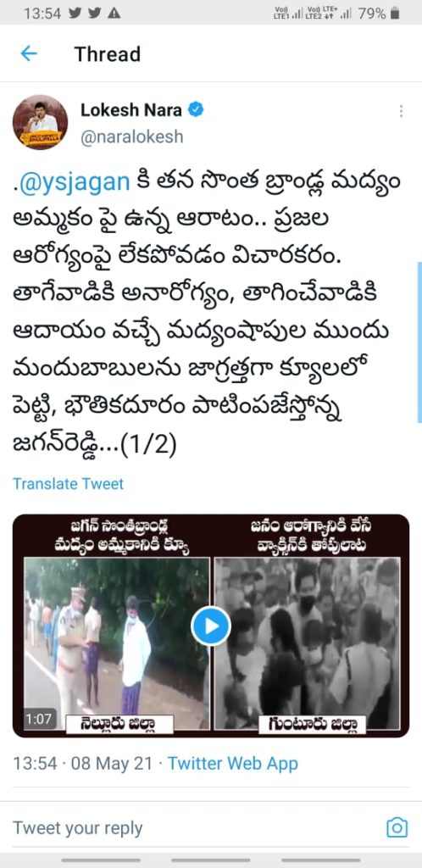
Task: Tap the battery icon showing 79%
Action: (x=394, y=14)
